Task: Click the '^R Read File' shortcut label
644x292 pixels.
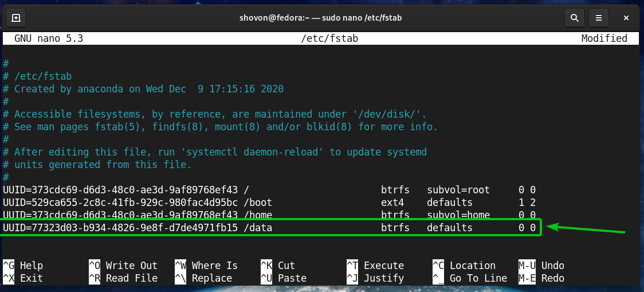Action: pyautogui.click(x=123, y=278)
